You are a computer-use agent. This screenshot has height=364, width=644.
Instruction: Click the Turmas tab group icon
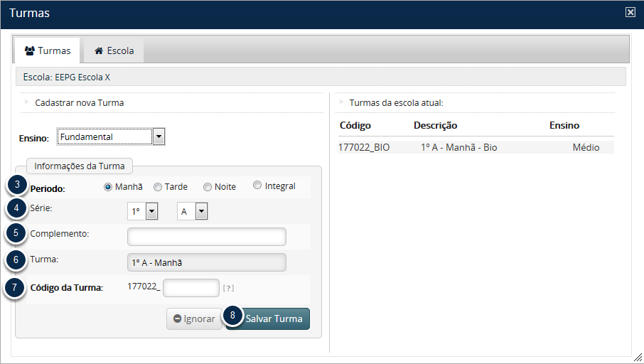coord(29,51)
